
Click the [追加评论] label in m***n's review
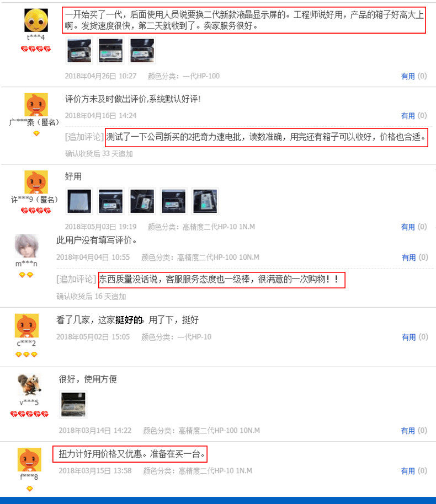tap(76, 280)
